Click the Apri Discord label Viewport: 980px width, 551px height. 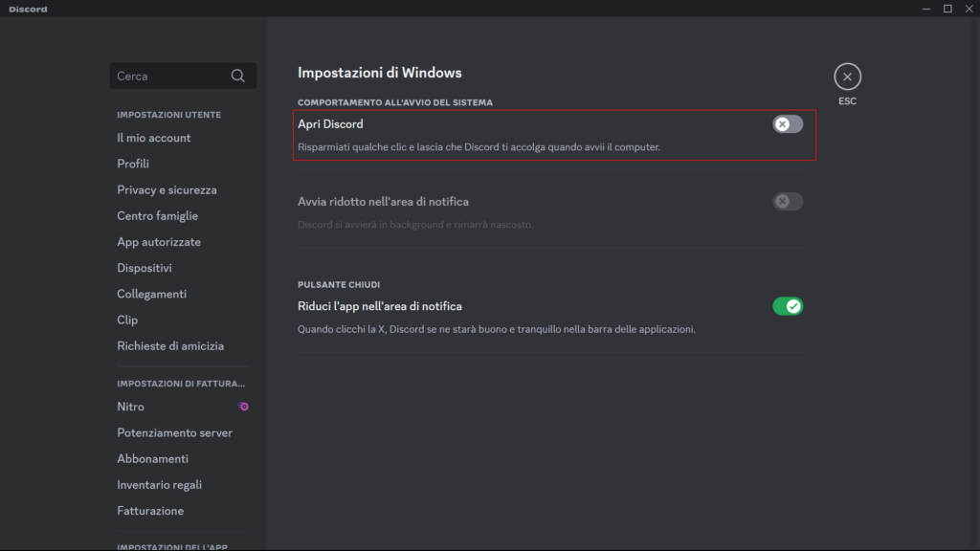(330, 124)
